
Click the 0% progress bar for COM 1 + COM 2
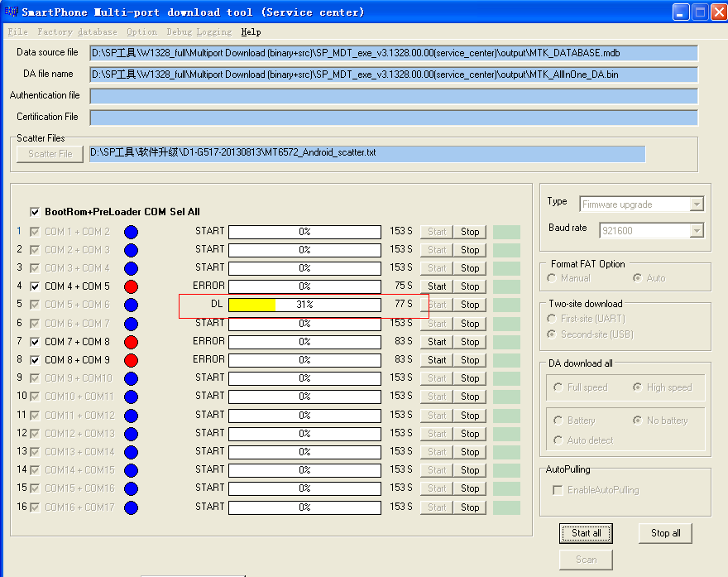pos(304,232)
